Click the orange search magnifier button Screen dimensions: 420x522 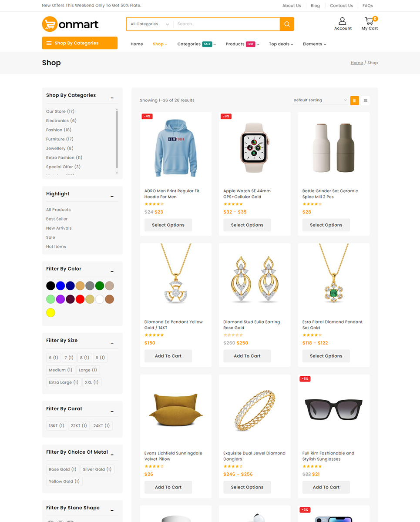tap(287, 24)
